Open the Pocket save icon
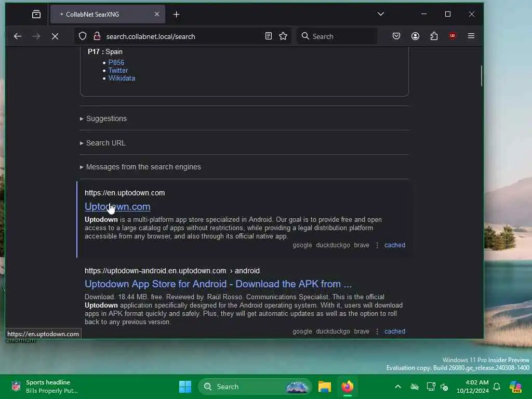Image resolution: width=532 pixels, height=399 pixels. tap(396, 36)
